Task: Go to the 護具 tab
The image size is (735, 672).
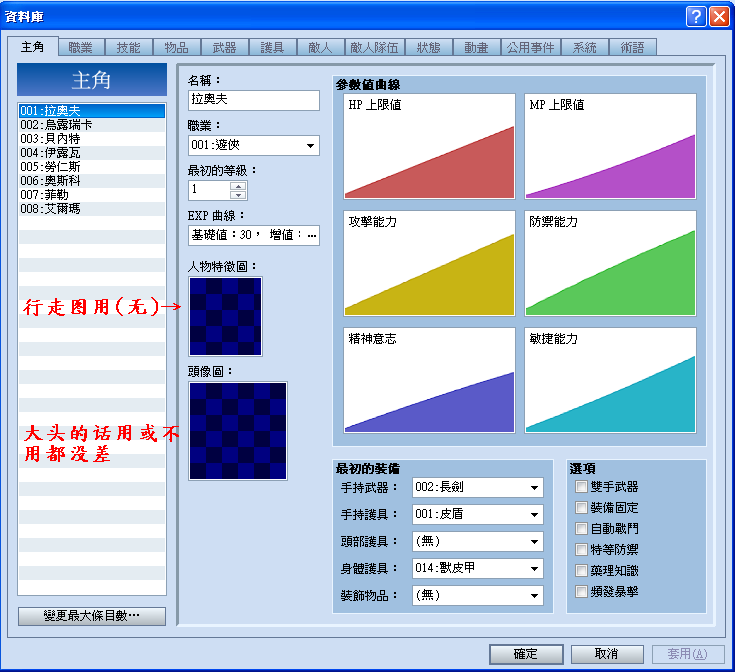Action: point(272,47)
